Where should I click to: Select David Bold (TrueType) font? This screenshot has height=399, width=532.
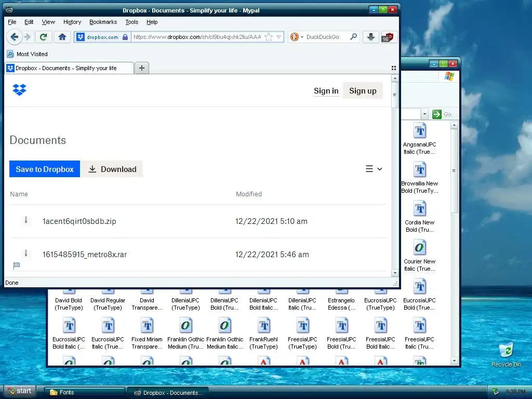tap(69, 304)
